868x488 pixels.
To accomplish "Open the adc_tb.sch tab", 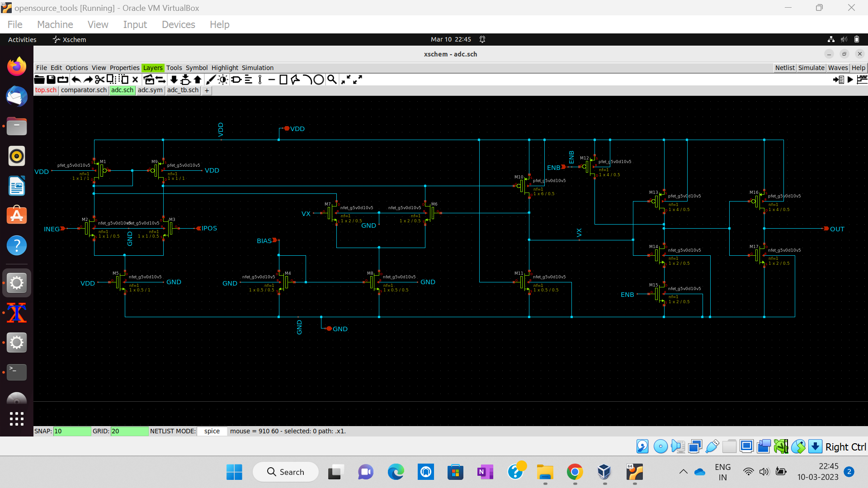I will [x=183, y=90].
